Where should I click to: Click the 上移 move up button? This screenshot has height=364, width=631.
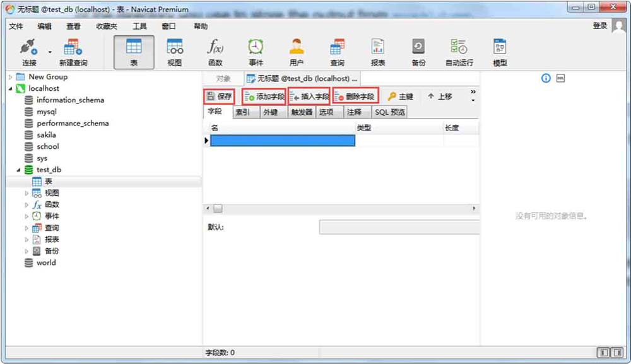tap(440, 97)
